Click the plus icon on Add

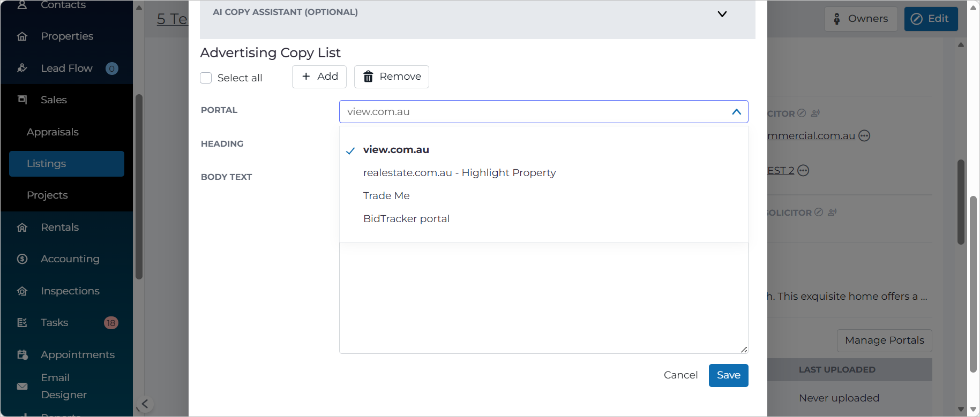(306, 77)
